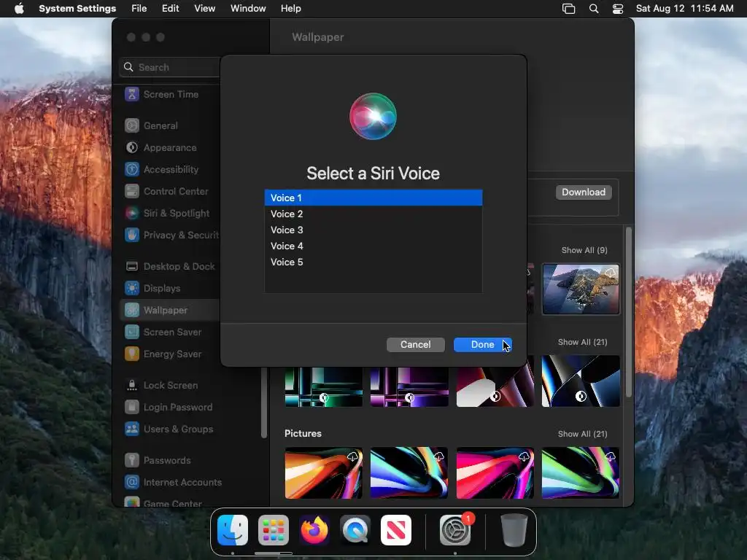Open Desktop & Dock settings icon

tap(132, 267)
